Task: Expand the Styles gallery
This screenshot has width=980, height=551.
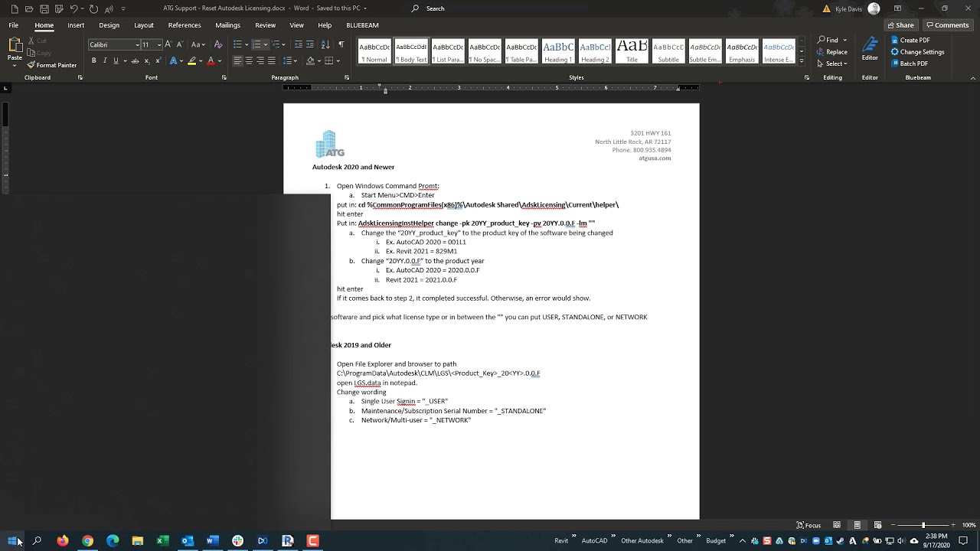Action: pyautogui.click(x=801, y=61)
